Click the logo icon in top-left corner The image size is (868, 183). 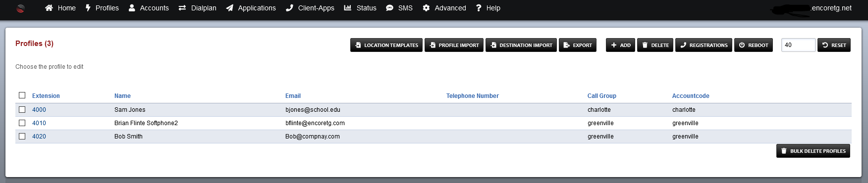coord(20,8)
